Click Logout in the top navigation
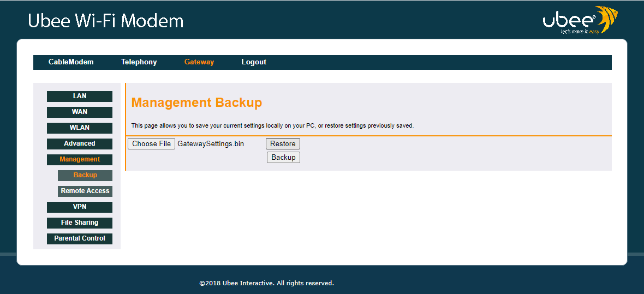 pyautogui.click(x=254, y=62)
